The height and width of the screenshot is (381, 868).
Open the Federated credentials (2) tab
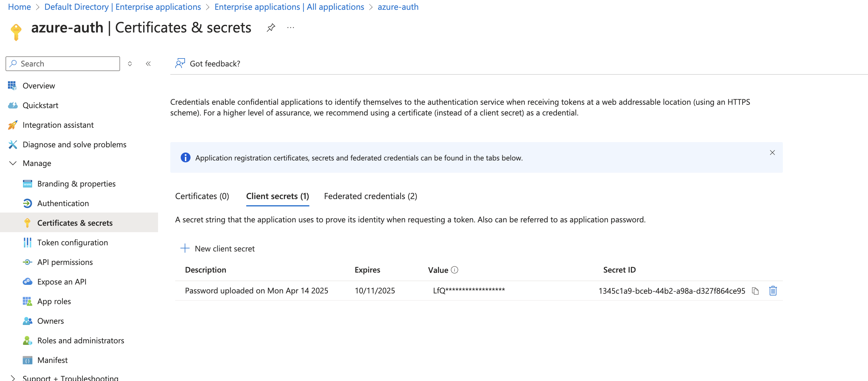point(370,196)
